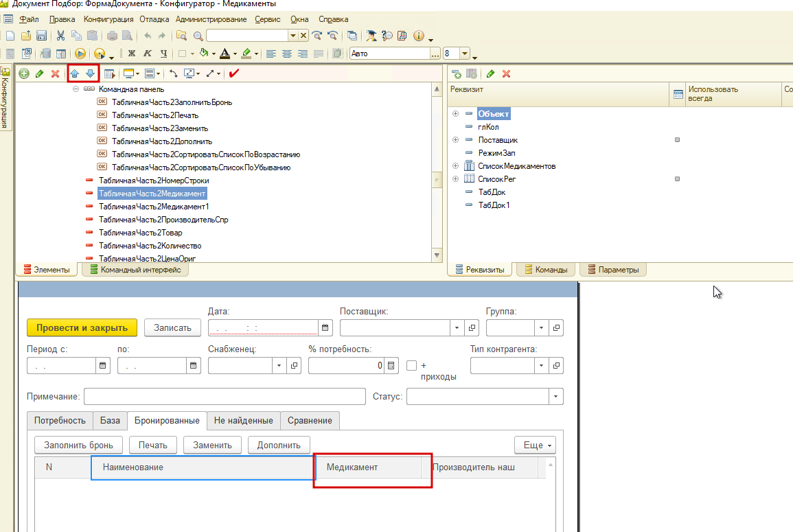Image resolution: width=793 pixels, height=532 pixels.
Task: Toggle 'Использовать всегда' box for СписокРег
Action: click(x=677, y=179)
